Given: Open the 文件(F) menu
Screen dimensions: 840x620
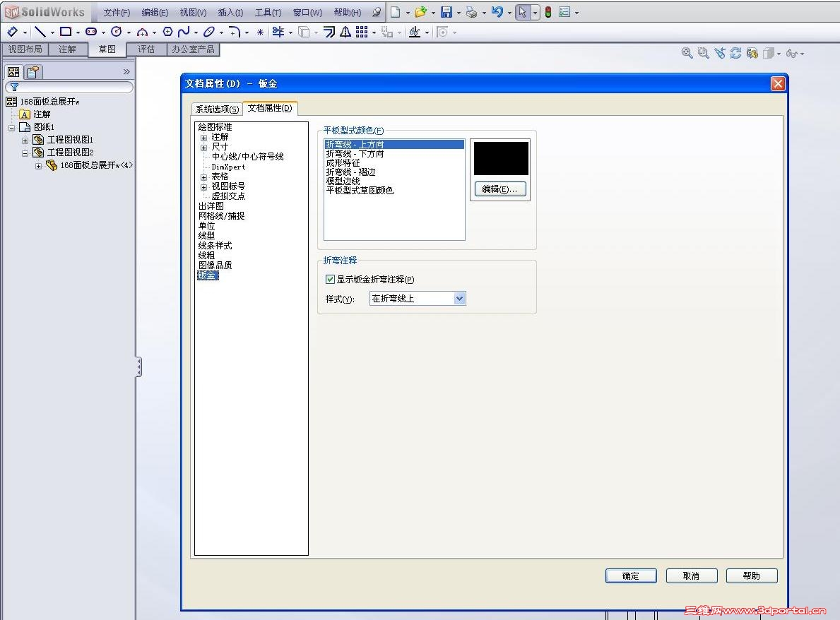Looking at the screenshot, I should click(x=117, y=12).
